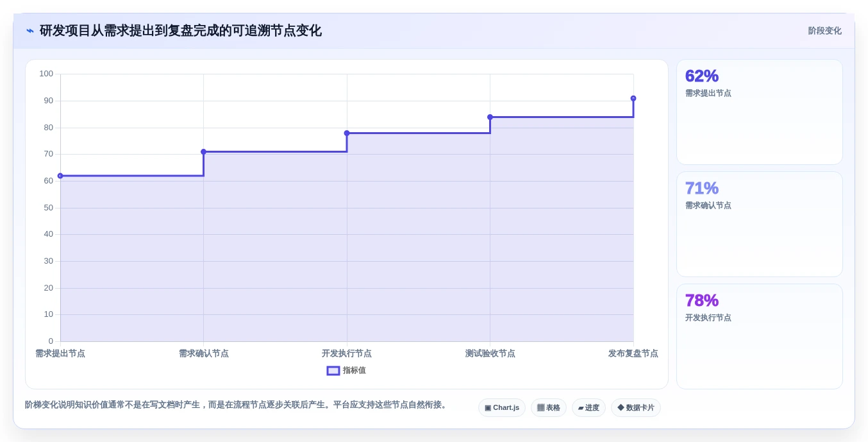Click the data point at 需求提出节点
The image size is (868, 442).
coord(60,176)
